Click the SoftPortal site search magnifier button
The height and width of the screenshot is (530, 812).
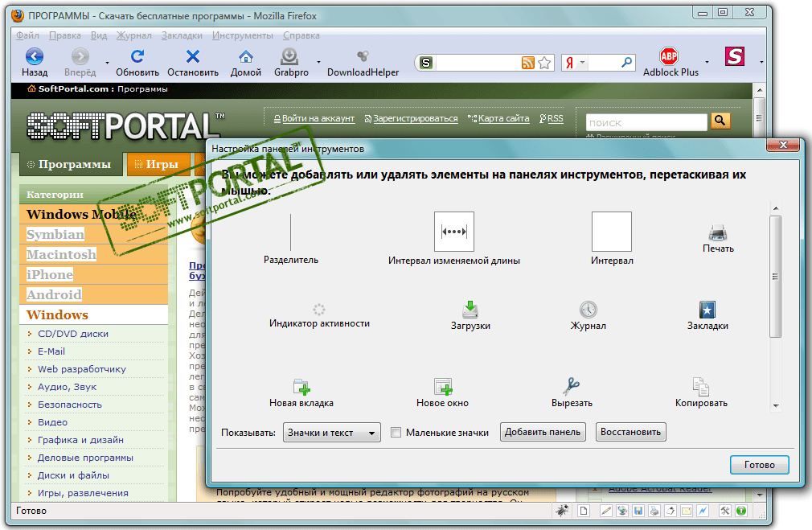(x=720, y=121)
